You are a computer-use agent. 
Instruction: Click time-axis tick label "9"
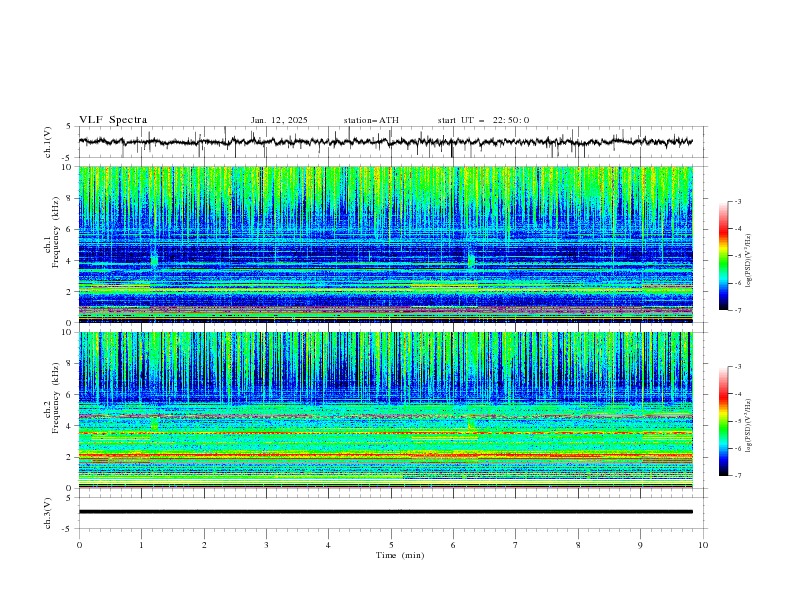[x=640, y=545]
